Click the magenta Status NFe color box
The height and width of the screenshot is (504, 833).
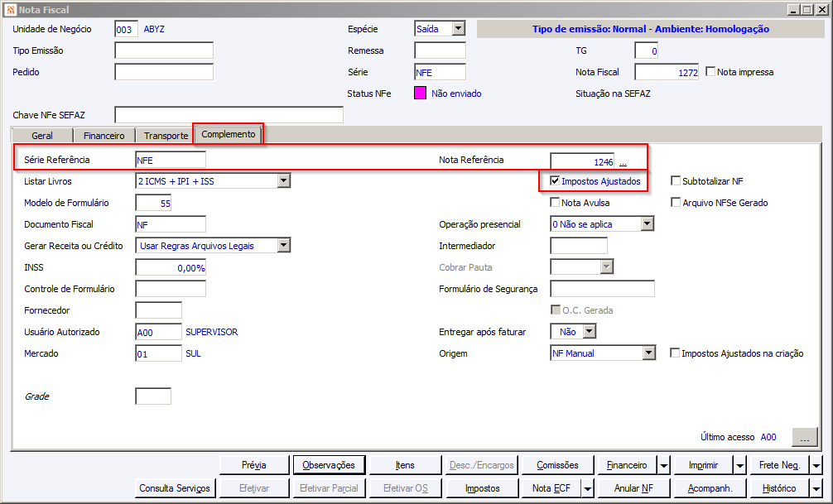(x=420, y=94)
